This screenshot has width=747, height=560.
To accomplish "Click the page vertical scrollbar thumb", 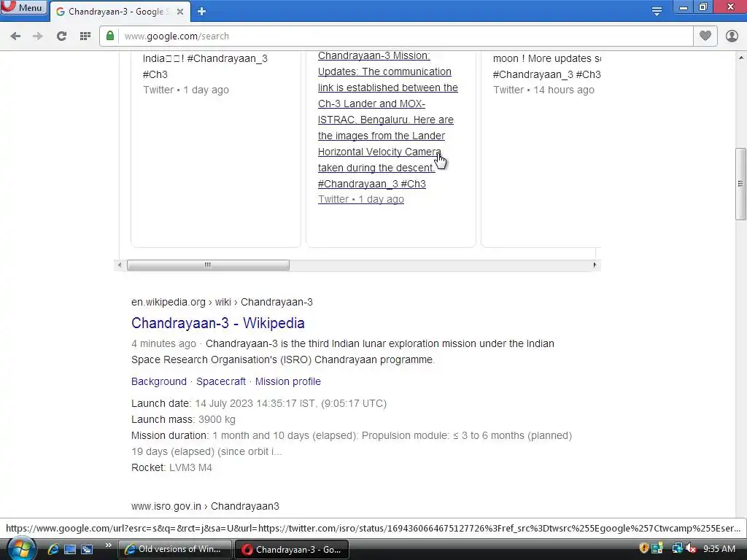I will pyautogui.click(x=740, y=184).
